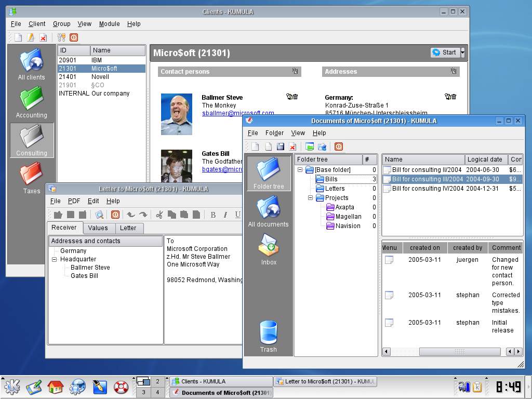
Task: Collapse the Projects folder node
Action: tap(310, 198)
